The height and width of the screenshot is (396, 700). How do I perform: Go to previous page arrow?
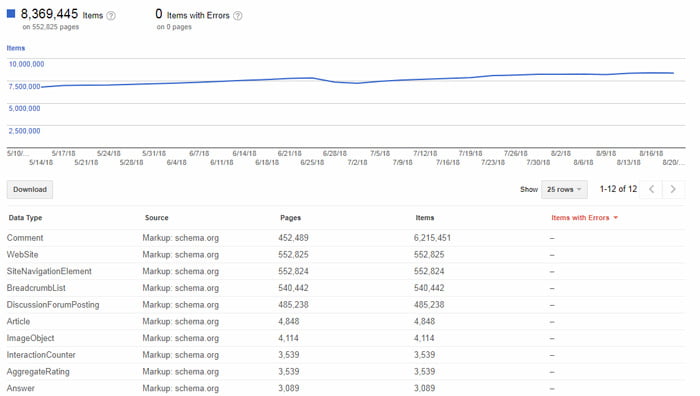pos(652,189)
